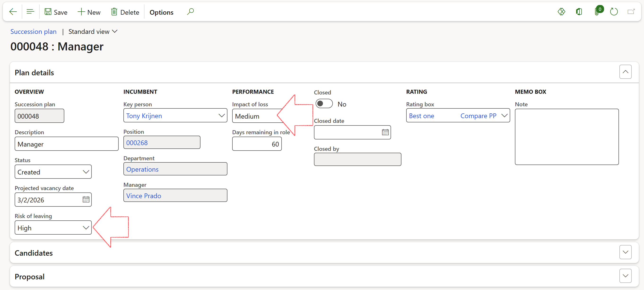The height and width of the screenshot is (290, 644).
Task: Open the Closed date calendar icon
Action: 385,132
